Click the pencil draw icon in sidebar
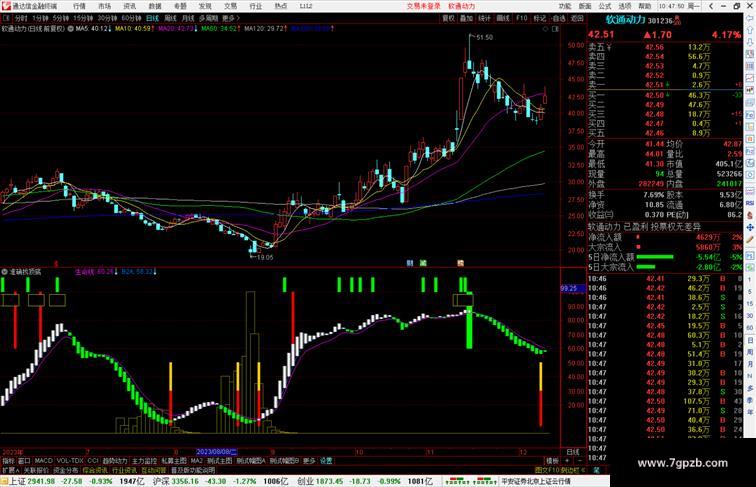The width and height of the screenshot is (756, 487). coord(750,239)
